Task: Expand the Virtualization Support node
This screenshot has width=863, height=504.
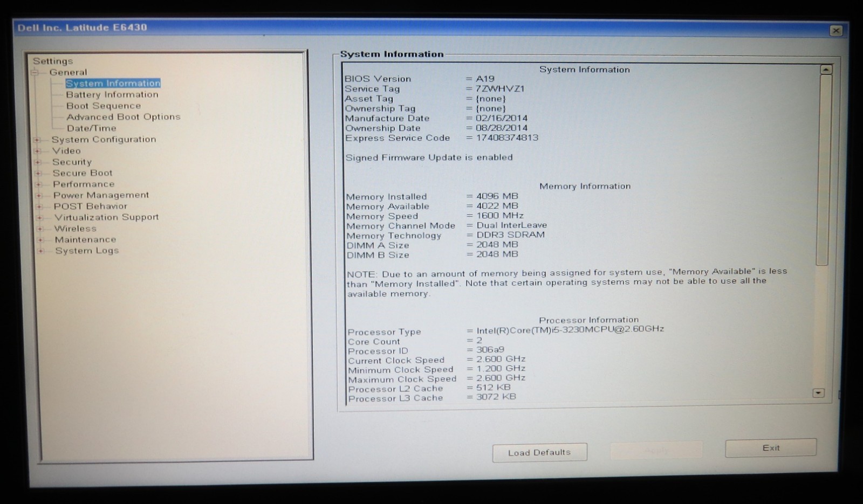Action: (39, 218)
